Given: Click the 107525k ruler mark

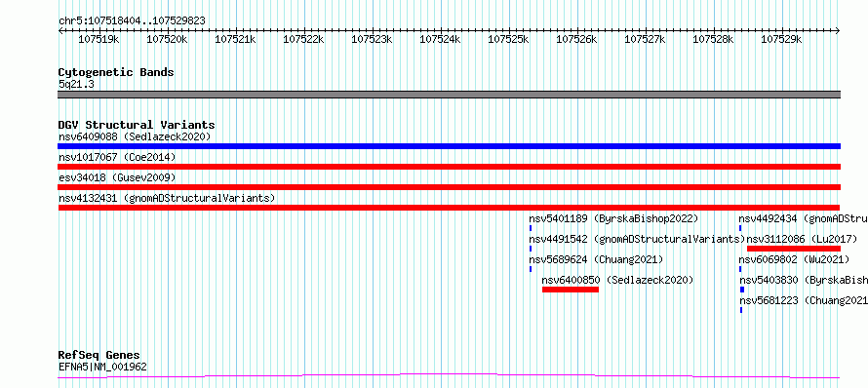Looking at the screenshot, I should [x=509, y=39].
